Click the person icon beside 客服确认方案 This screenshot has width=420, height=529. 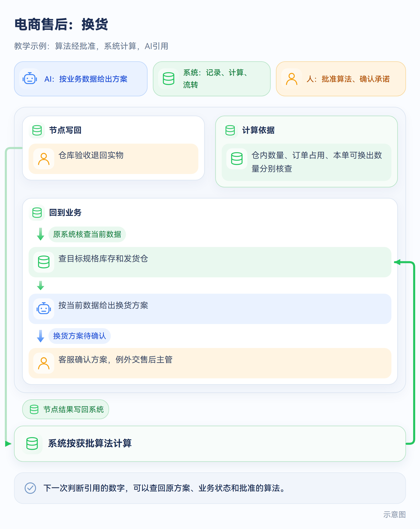click(x=44, y=363)
